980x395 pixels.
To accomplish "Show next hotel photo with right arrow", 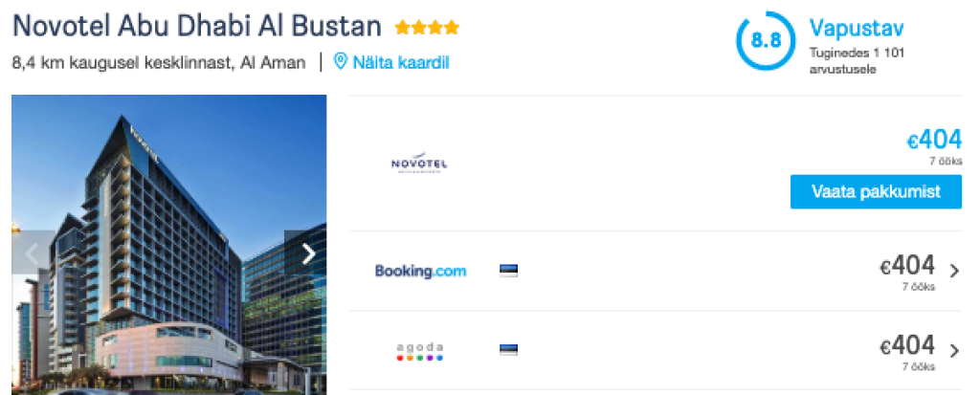I will (x=308, y=253).
